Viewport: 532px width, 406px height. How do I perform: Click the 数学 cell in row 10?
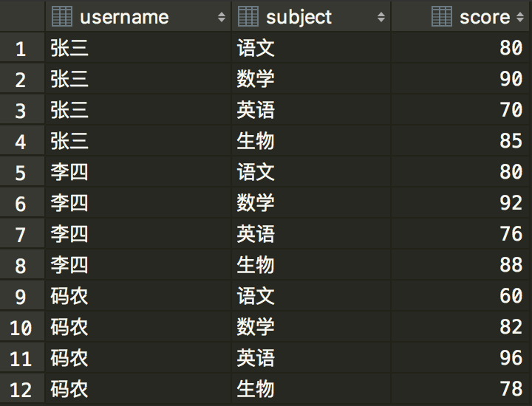[x=311, y=327]
